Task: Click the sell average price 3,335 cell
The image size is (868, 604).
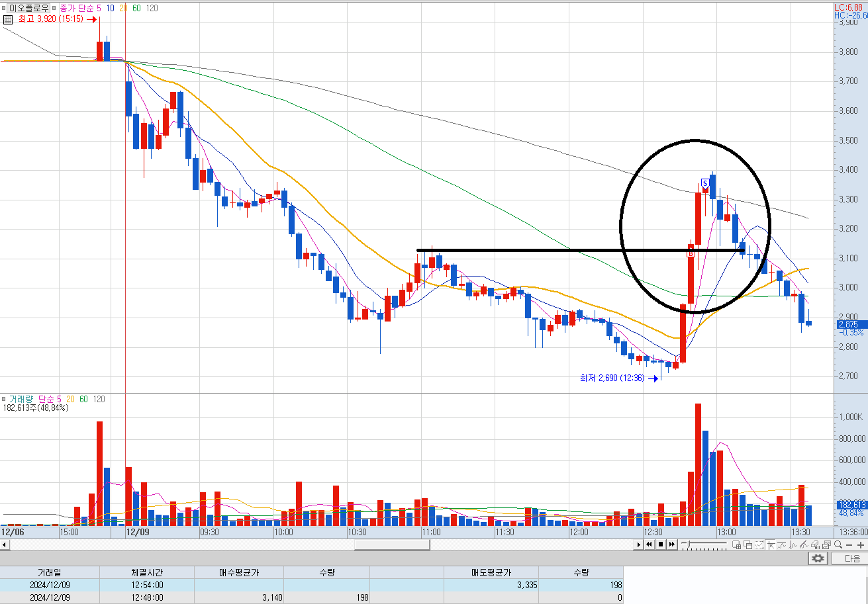Action: [x=491, y=585]
